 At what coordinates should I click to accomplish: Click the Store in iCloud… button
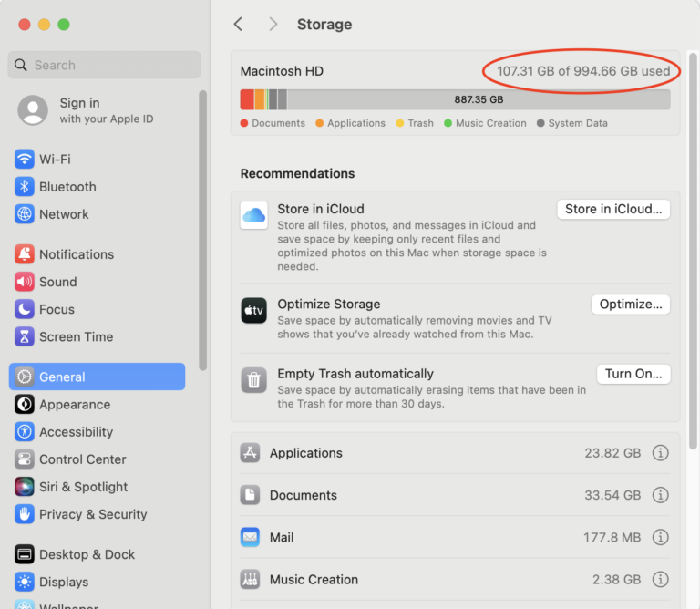[613, 209]
